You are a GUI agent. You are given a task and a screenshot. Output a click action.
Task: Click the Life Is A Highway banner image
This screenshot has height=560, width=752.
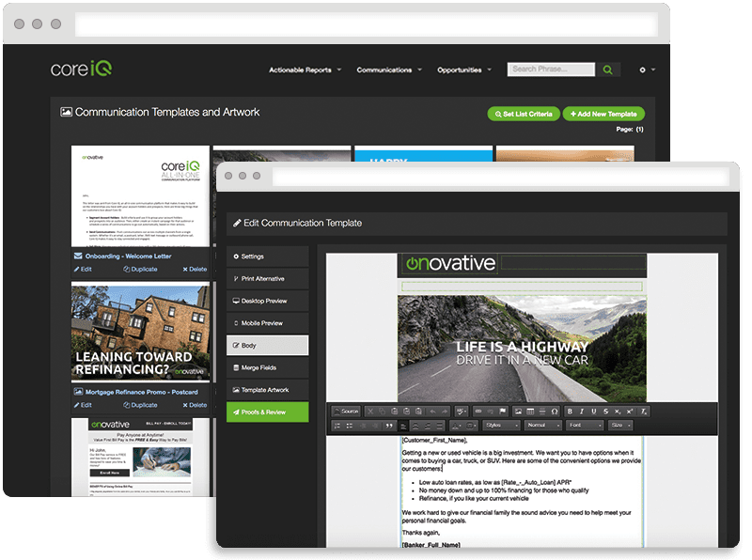pos(522,349)
